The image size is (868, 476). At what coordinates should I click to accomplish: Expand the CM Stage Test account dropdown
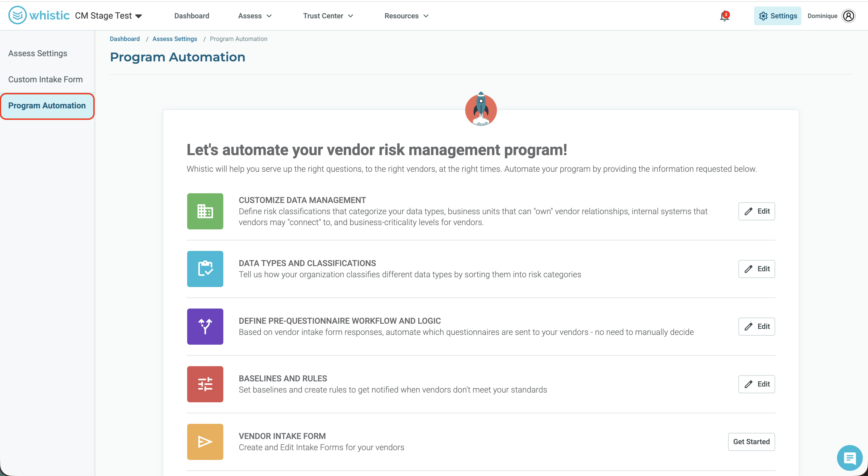pos(108,16)
